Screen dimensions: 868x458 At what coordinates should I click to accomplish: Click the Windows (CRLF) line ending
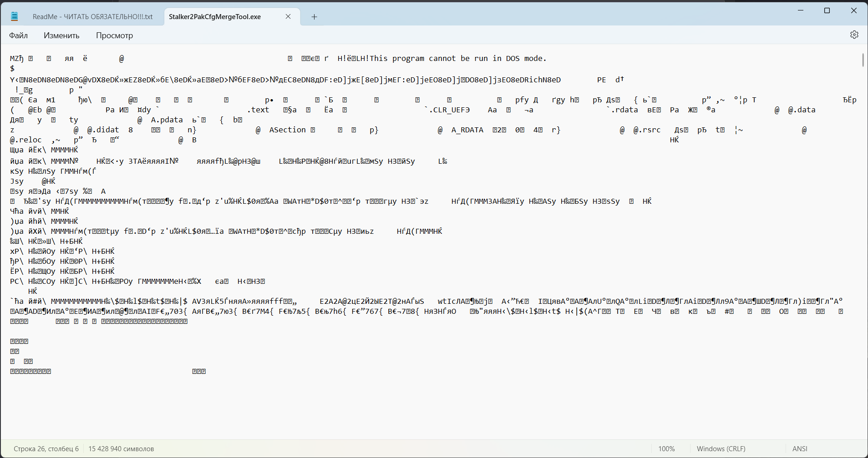point(721,449)
